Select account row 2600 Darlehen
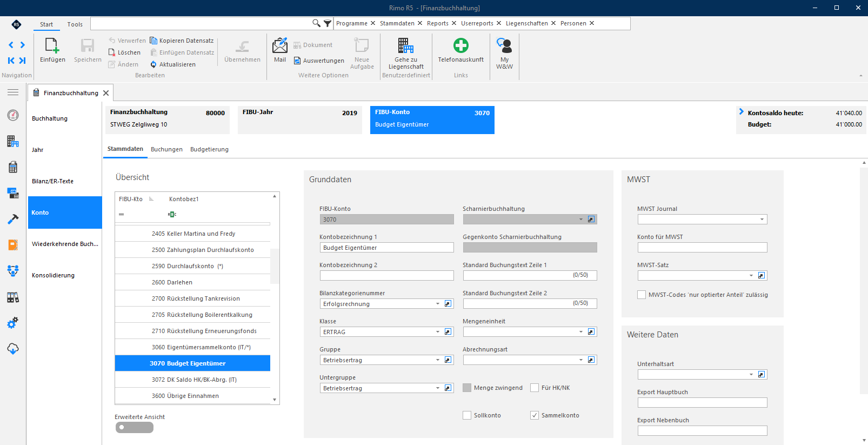This screenshot has height=445, width=868. tap(192, 282)
